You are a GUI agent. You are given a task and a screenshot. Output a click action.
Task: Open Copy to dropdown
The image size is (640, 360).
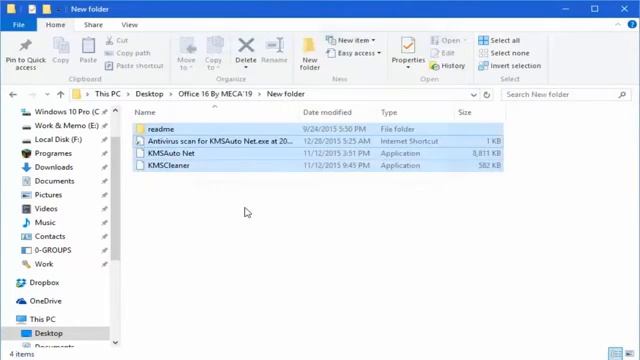pos(213,54)
